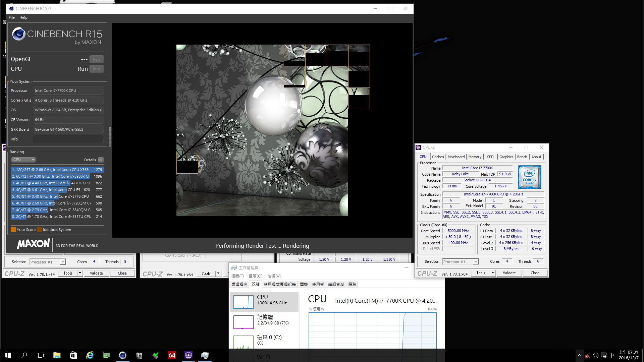The image size is (644, 362).
Task: Open taskbar search magnifier
Action: pos(24,355)
